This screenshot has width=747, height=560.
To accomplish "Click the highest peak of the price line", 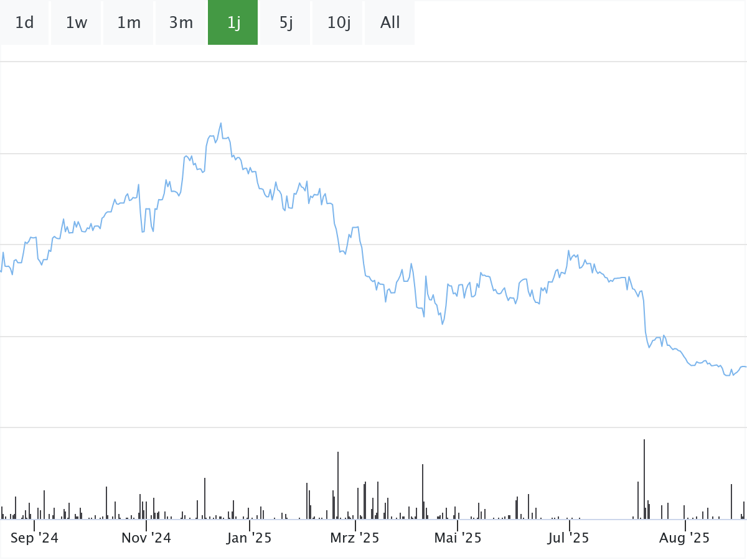I will point(220,123).
